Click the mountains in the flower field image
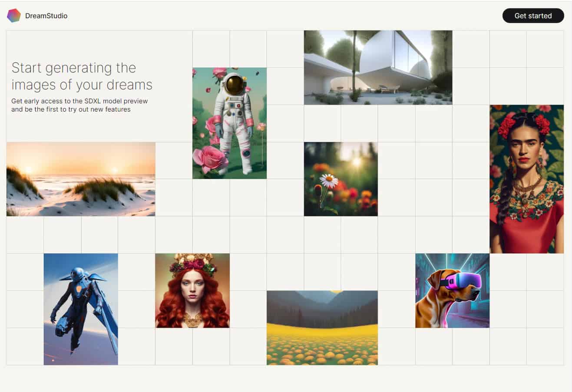Image resolution: width=572 pixels, height=392 pixels. [x=322, y=304]
